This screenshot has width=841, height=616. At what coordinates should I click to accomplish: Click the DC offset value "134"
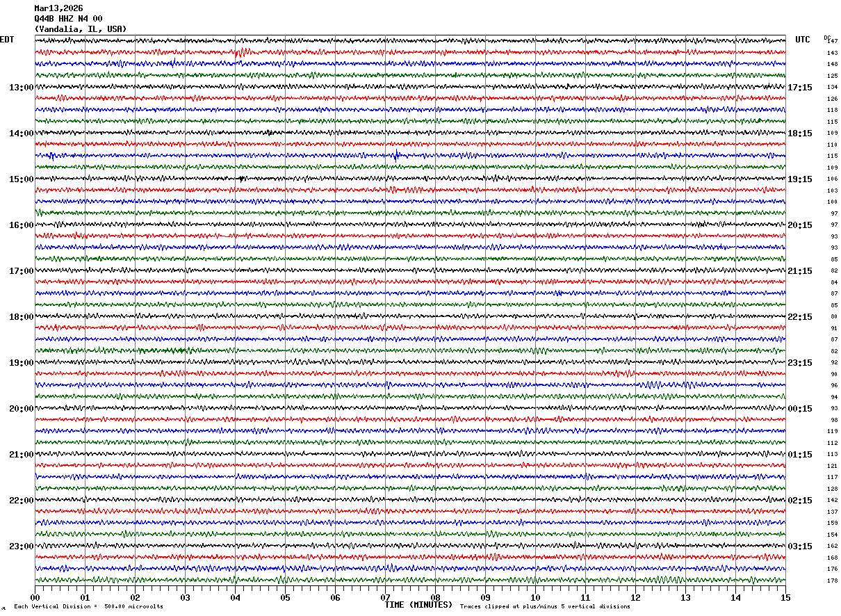(833, 88)
